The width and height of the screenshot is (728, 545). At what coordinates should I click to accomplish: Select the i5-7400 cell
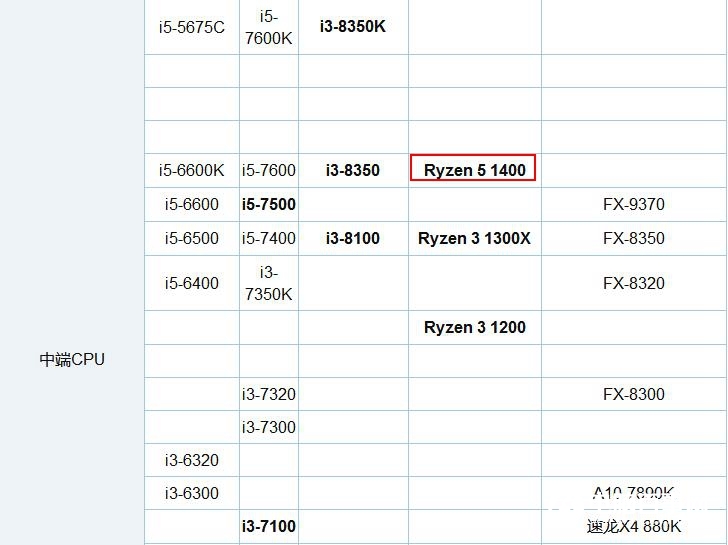pyautogui.click(x=268, y=238)
